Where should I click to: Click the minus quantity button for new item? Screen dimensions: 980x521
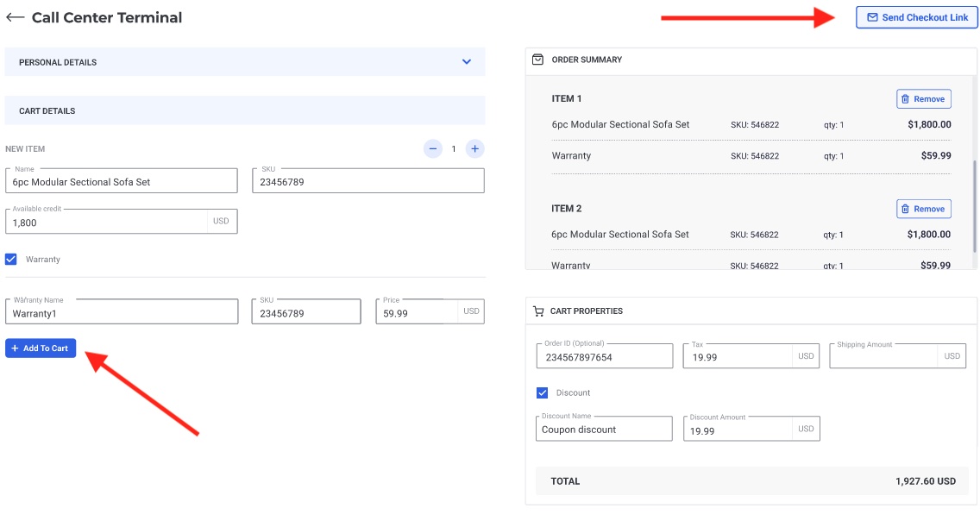[x=433, y=149]
